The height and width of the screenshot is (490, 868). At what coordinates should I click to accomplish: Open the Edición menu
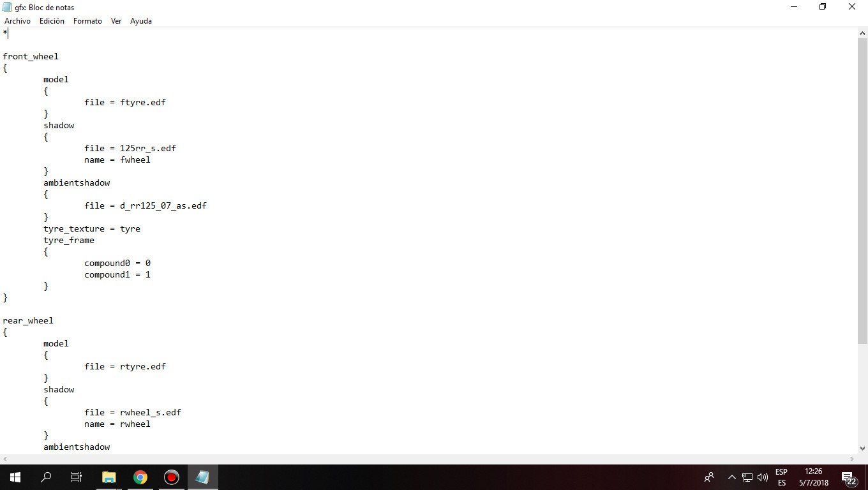point(52,21)
